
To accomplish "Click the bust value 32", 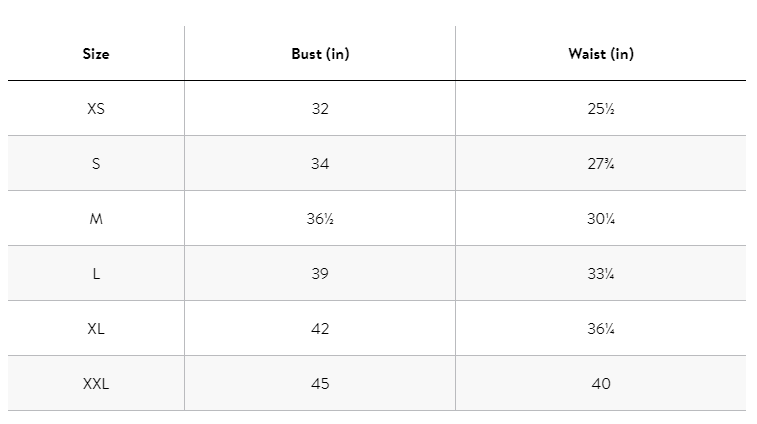I will click(x=320, y=109).
